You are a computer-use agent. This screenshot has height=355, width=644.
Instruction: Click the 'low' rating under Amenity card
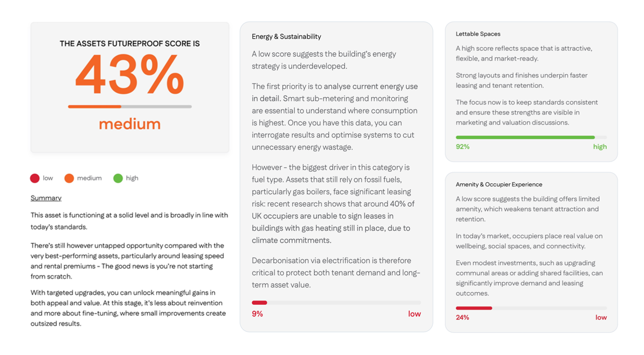click(601, 317)
